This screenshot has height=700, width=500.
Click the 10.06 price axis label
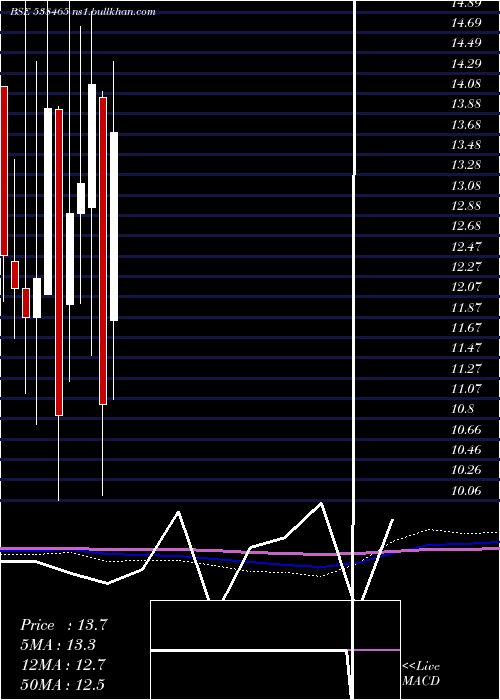click(x=466, y=490)
